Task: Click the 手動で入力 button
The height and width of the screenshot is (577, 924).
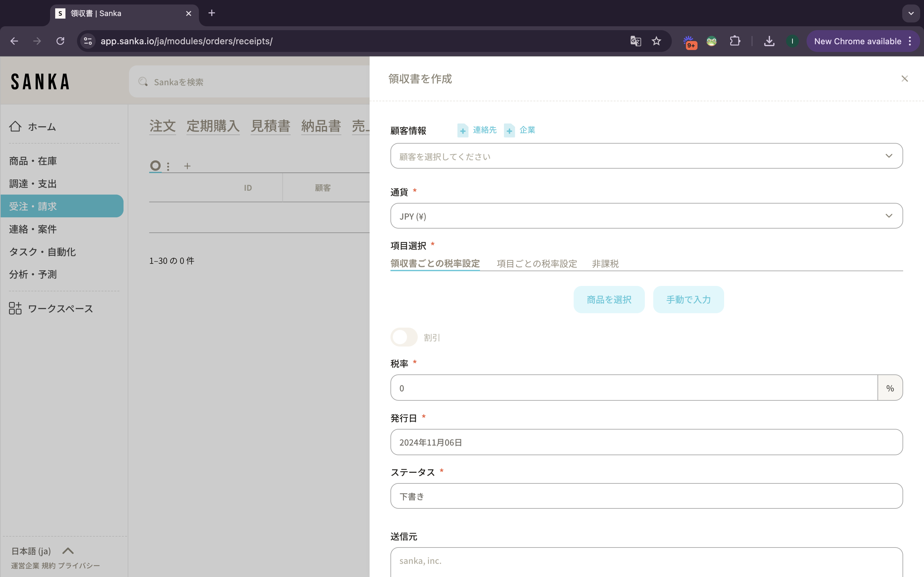Action: [x=688, y=300]
